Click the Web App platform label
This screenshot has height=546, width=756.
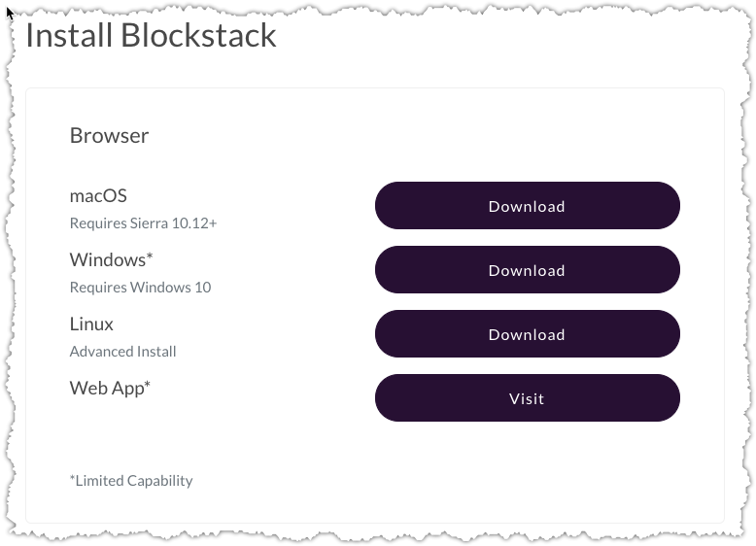click(106, 388)
